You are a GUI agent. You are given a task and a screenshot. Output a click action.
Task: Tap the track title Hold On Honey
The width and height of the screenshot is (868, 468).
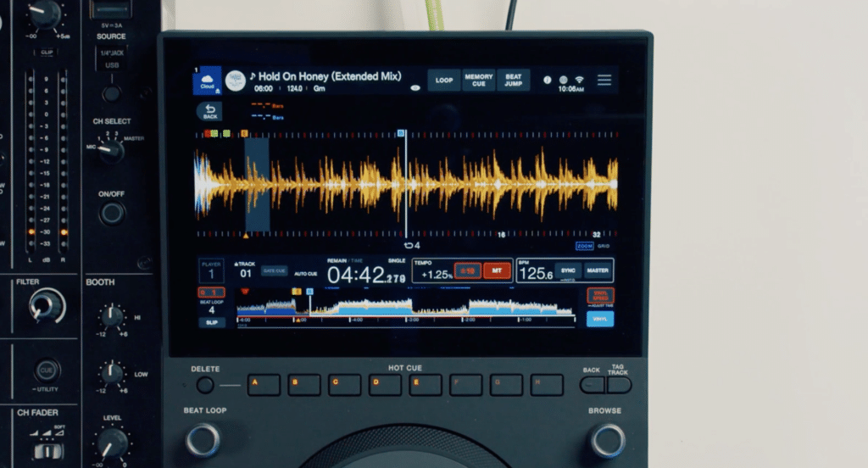click(330, 76)
